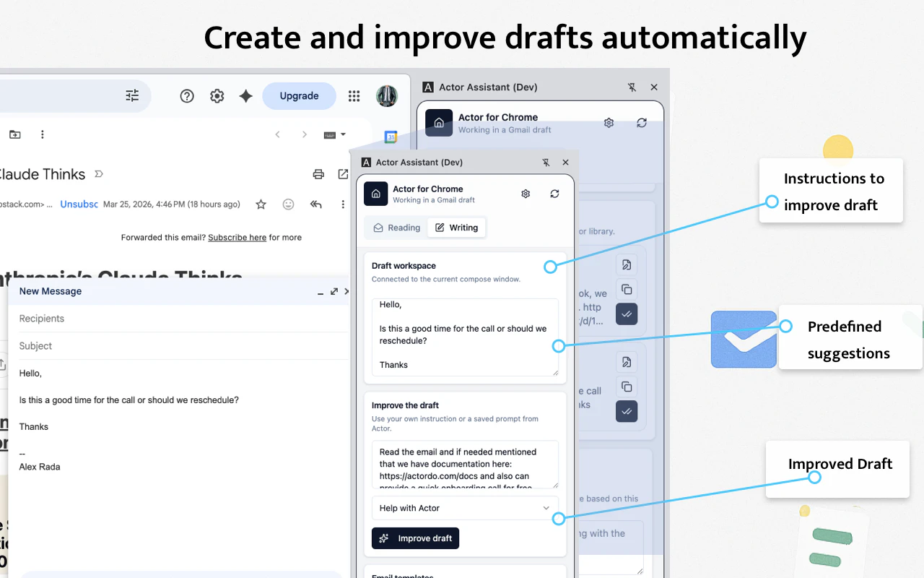This screenshot has width=924, height=578.
Task: Open the Google apps launcher
Action: click(x=354, y=95)
